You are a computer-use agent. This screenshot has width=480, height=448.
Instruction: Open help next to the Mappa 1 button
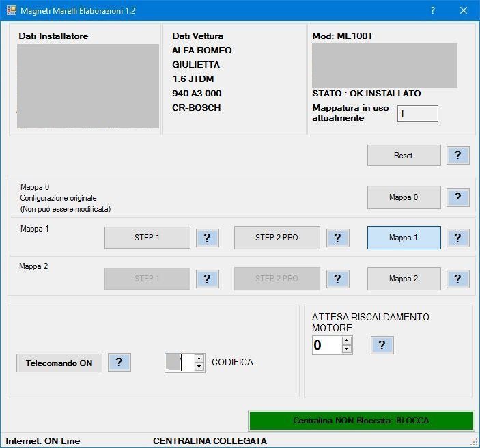pos(457,238)
